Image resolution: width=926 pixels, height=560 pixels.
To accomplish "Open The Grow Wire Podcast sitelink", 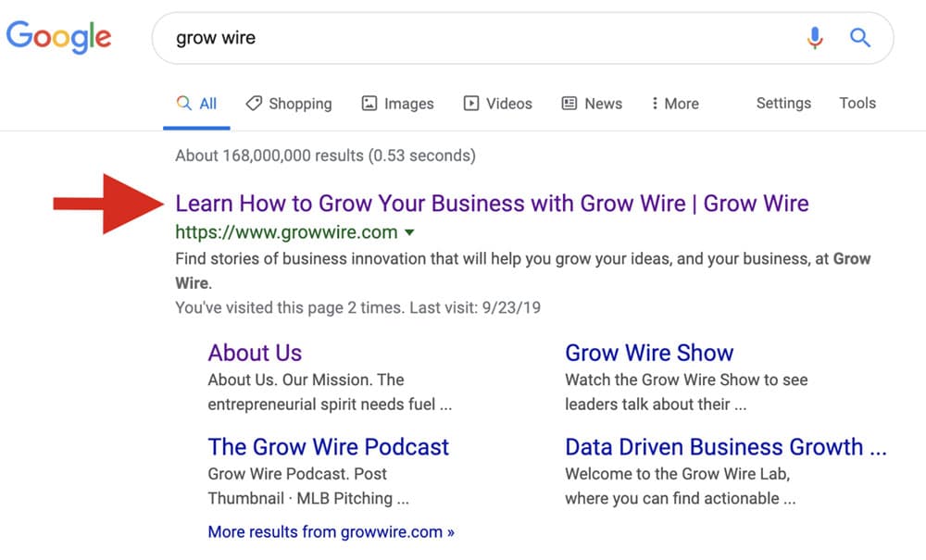I will [x=329, y=447].
